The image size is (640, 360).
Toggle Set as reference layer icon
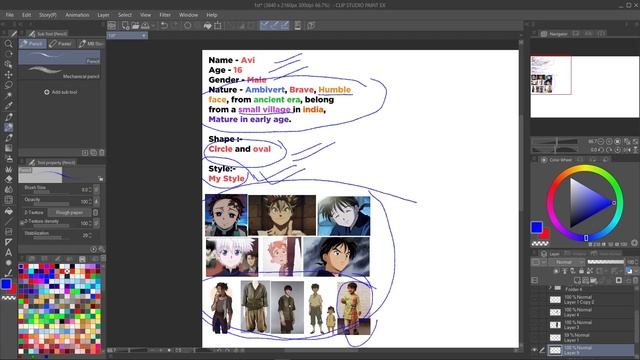(564, 271)
